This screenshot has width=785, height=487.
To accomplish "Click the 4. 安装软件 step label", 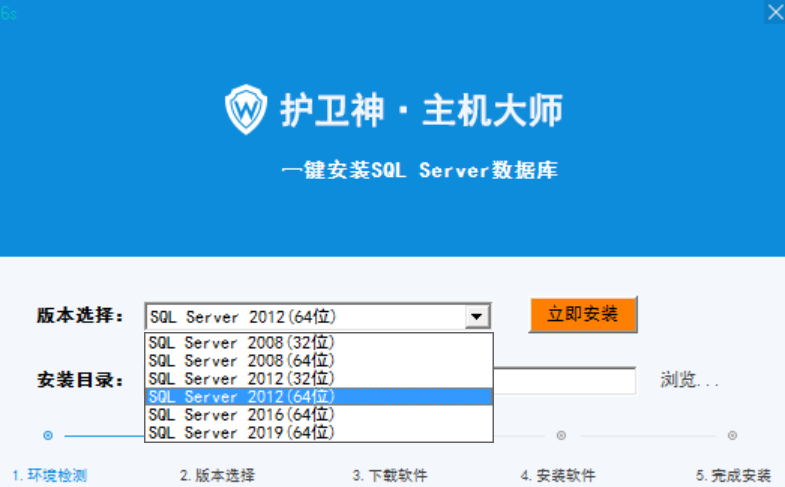I will (x=558, y=475).
